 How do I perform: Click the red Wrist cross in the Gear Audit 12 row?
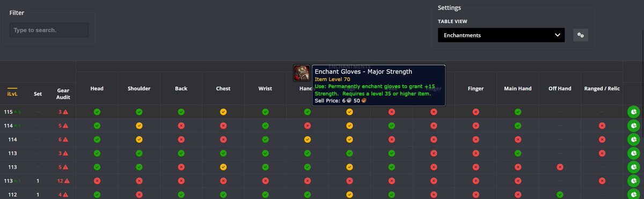265,181
